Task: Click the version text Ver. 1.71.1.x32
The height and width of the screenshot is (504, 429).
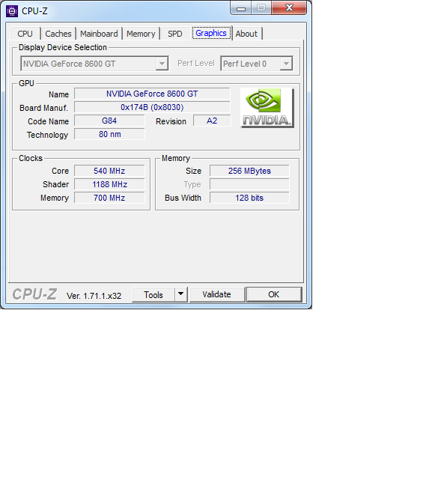Action: coord(94,296)
